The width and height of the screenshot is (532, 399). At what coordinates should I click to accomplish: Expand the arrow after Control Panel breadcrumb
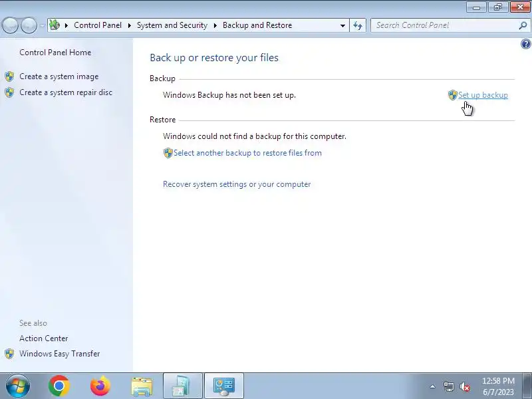pyautogui.click(x=129, y=25)
